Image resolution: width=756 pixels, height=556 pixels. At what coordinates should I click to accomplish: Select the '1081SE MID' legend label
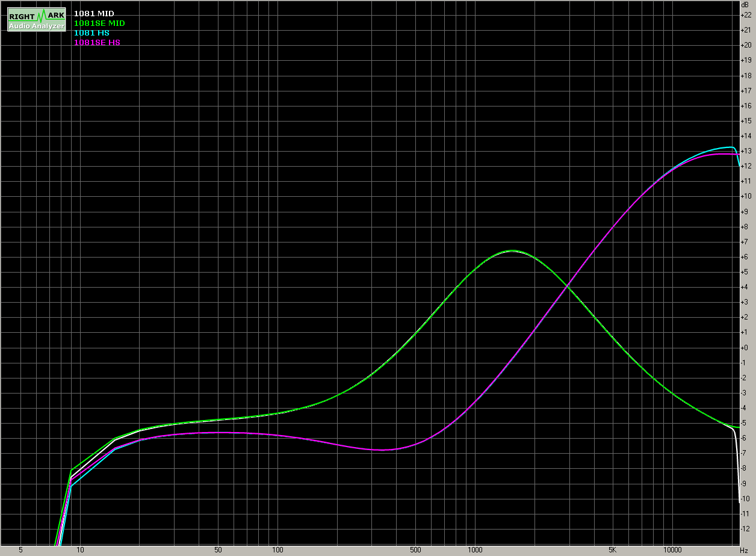[99, 23]
